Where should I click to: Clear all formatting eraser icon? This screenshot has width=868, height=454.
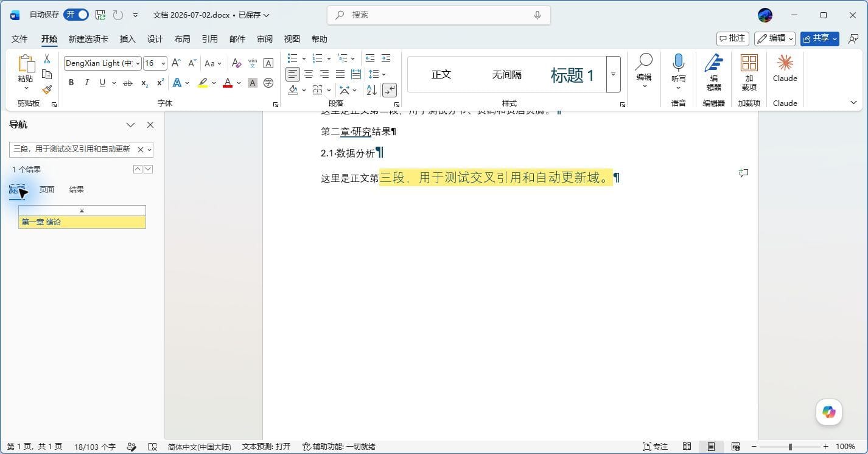[237, 63]
